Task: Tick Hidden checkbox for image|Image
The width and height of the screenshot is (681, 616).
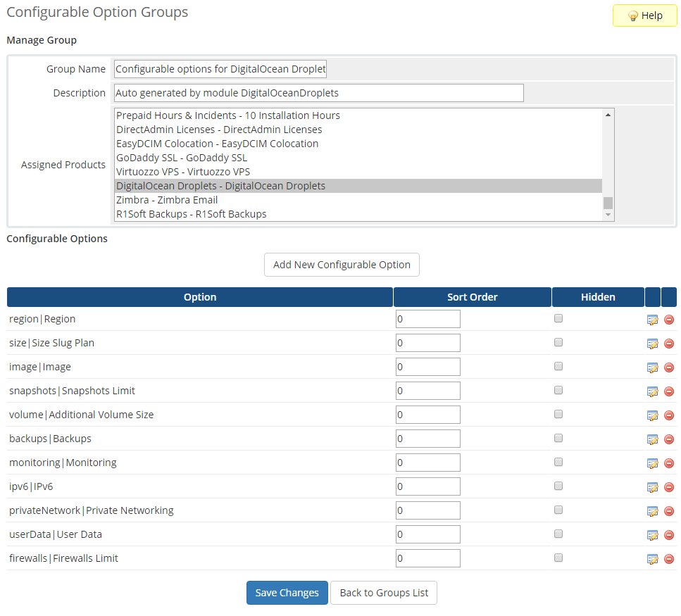Action: 558,366
